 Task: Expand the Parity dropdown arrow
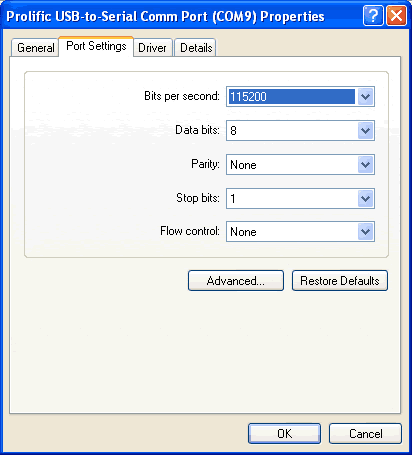point(366,164)
